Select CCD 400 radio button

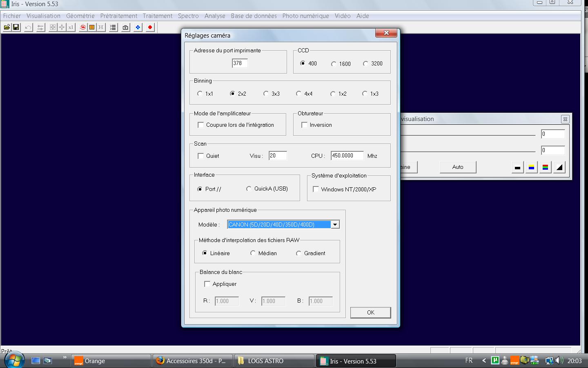303,63
